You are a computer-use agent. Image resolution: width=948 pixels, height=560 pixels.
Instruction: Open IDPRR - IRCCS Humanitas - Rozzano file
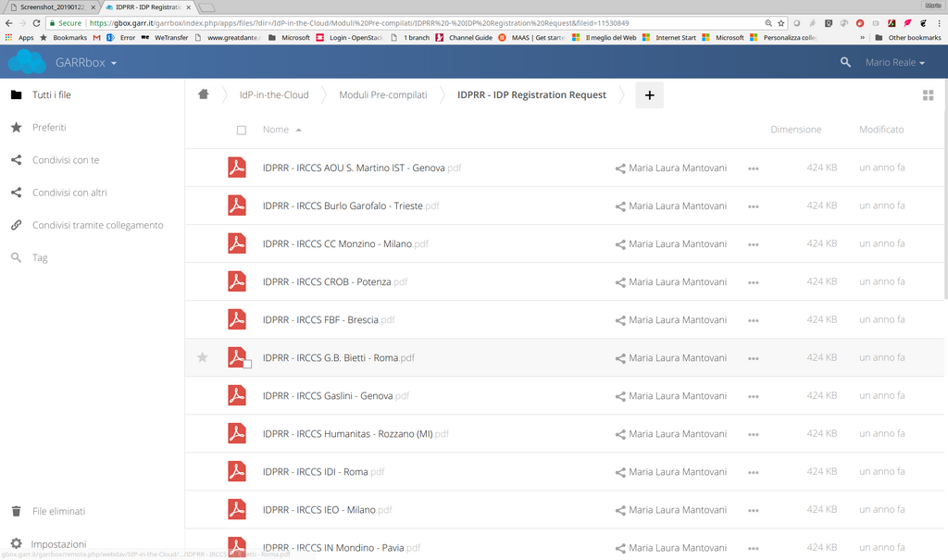click(348, 434)
